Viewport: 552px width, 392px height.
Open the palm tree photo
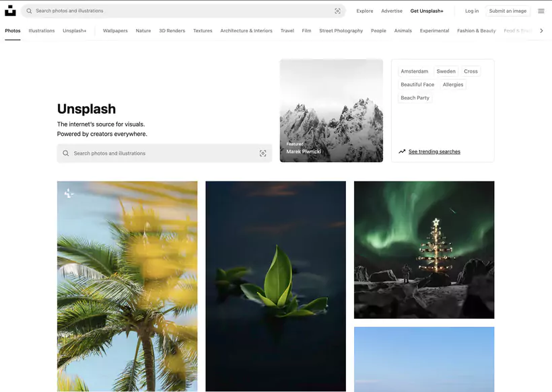click(x=127, y=286)
